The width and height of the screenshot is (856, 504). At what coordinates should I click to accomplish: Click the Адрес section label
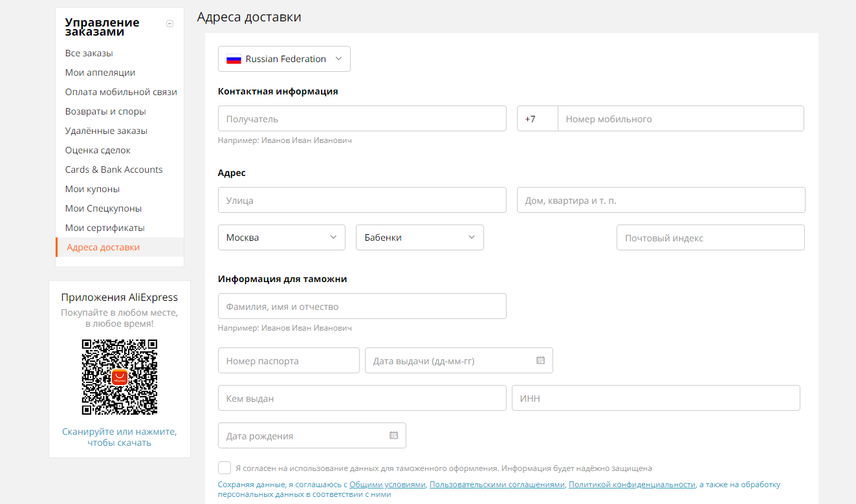click(x=232, y=173)
